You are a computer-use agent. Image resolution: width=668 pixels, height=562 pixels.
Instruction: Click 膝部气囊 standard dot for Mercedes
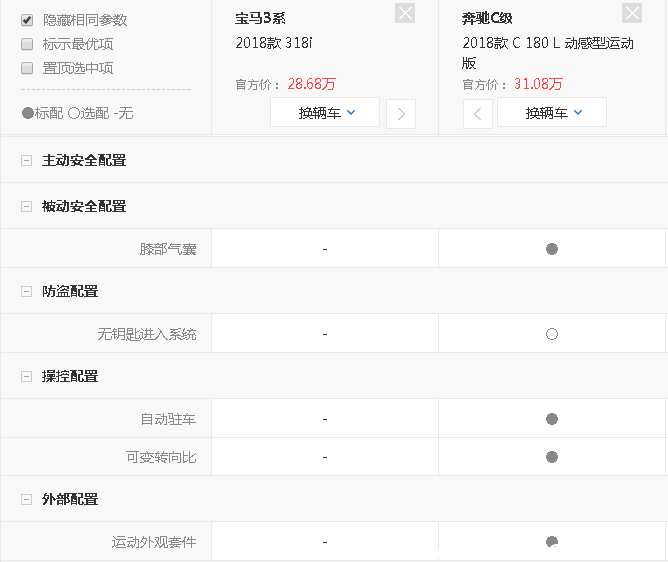(x=552, y=249)
